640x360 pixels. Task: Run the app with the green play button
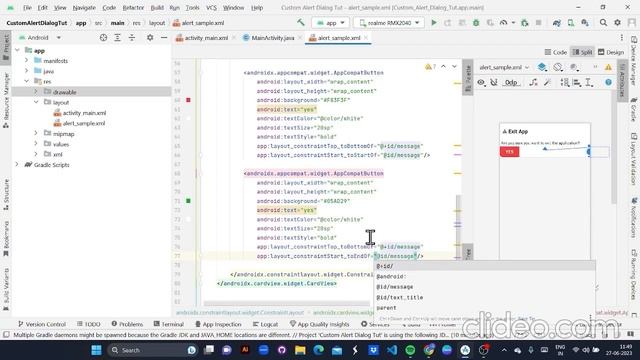tap(433, 23)
